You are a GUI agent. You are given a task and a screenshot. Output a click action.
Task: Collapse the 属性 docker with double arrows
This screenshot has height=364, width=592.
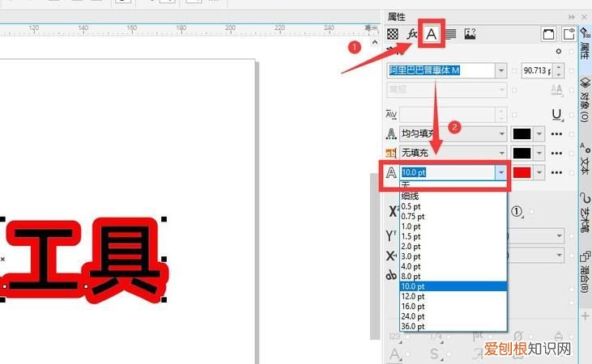point(572,17)
